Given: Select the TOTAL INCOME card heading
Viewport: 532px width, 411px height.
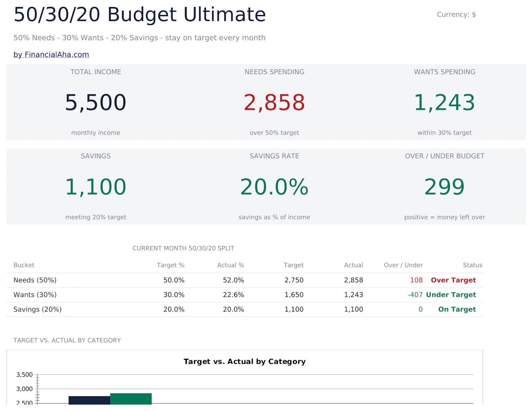Looking at the screenshot, I should click(96, 72).
